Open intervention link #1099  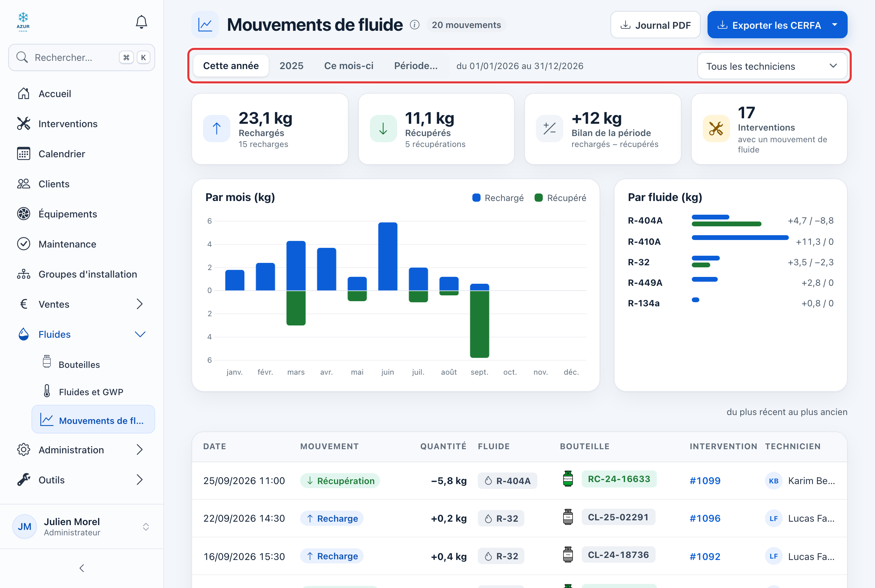pos(705,480)
